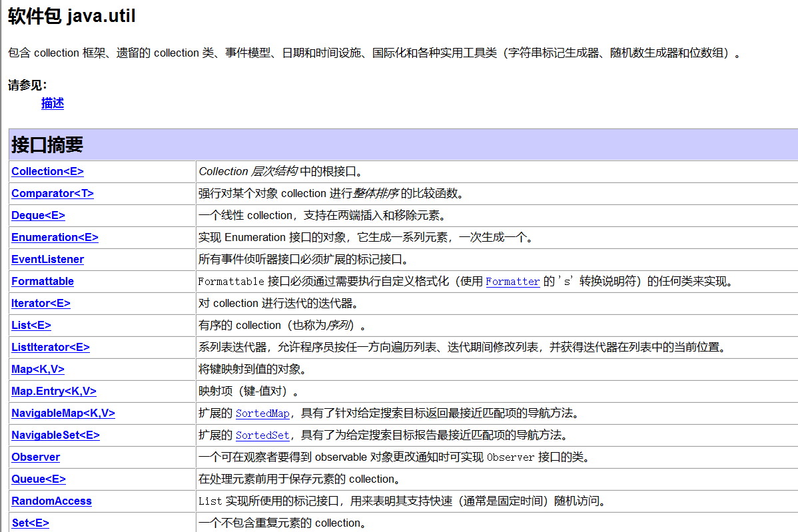
Task: Click the 所有事件侦听器接口必须扩展的标记接口 description
Action: (303, 260)
